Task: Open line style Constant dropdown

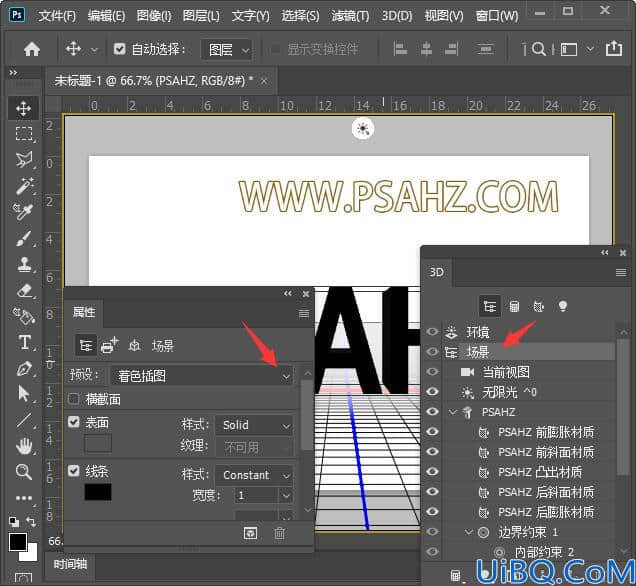Action: (254, 475)
